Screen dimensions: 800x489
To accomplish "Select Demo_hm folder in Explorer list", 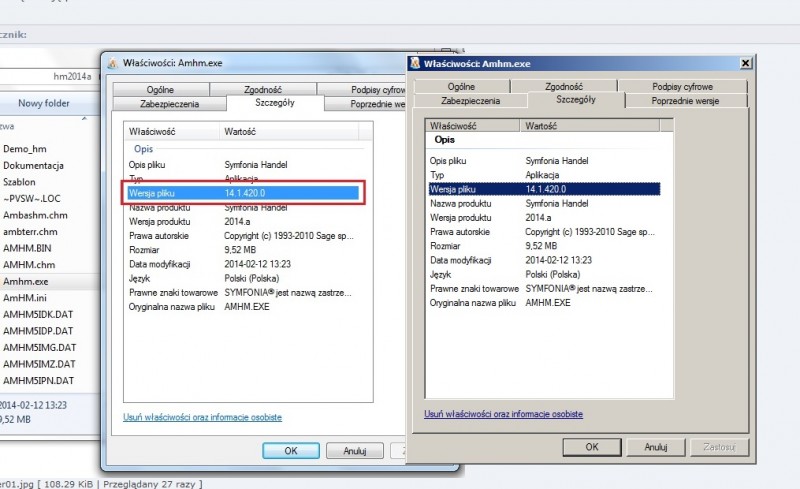I will [25, 149].
